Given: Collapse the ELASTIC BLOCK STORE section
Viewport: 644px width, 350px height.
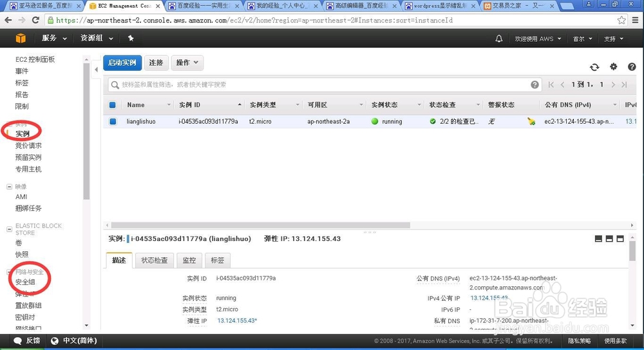Looking at the screenshot, I should 9,229.
